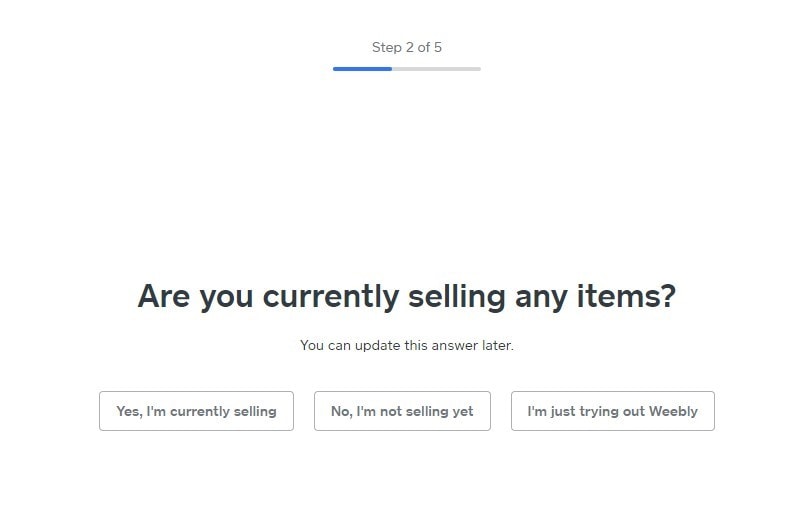
Task: Click the left end of the progress bar
Action: 336,69
